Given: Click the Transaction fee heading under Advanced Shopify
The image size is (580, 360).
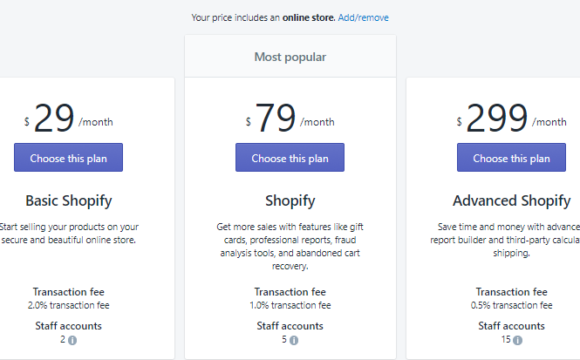Looking at the screenshot, I should (x=511, y=292).
